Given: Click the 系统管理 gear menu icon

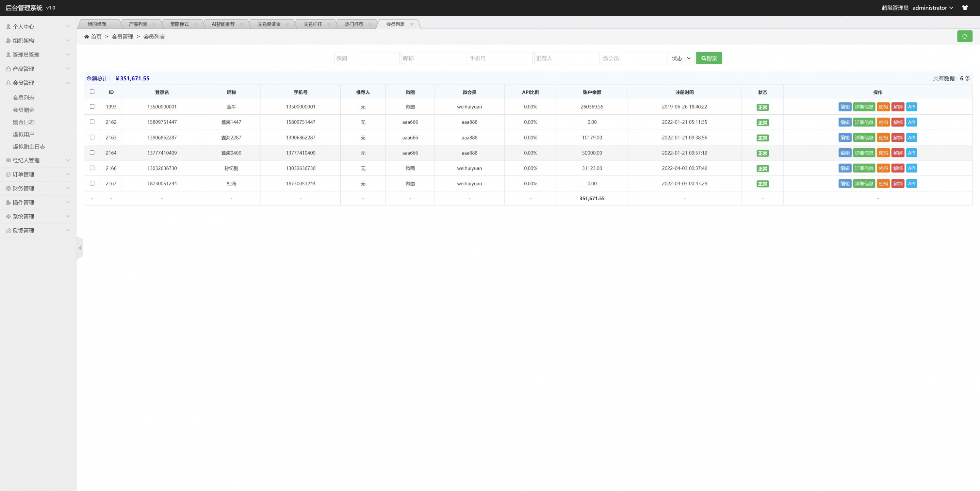Looking at the screenshot, I should click(x=8, y=216).
